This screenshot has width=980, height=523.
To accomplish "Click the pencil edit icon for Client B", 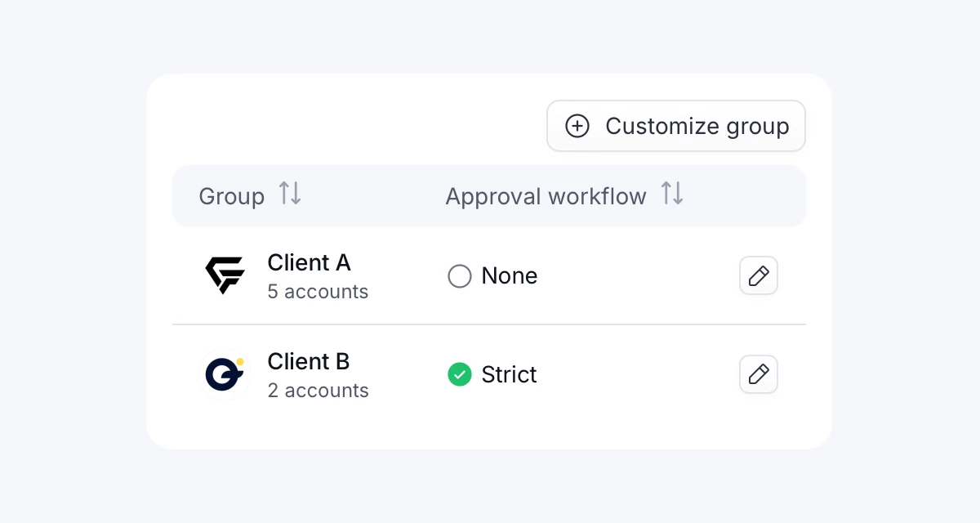I will coord(758,374).
